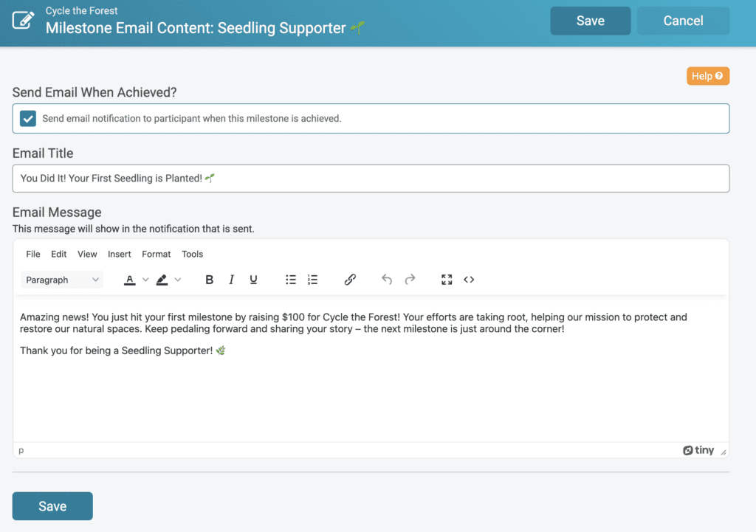Click the 'Thank you for being a Seedling Supporter' line
The height and width of the screenshot is (532, 756).
(x=123, y=350)
